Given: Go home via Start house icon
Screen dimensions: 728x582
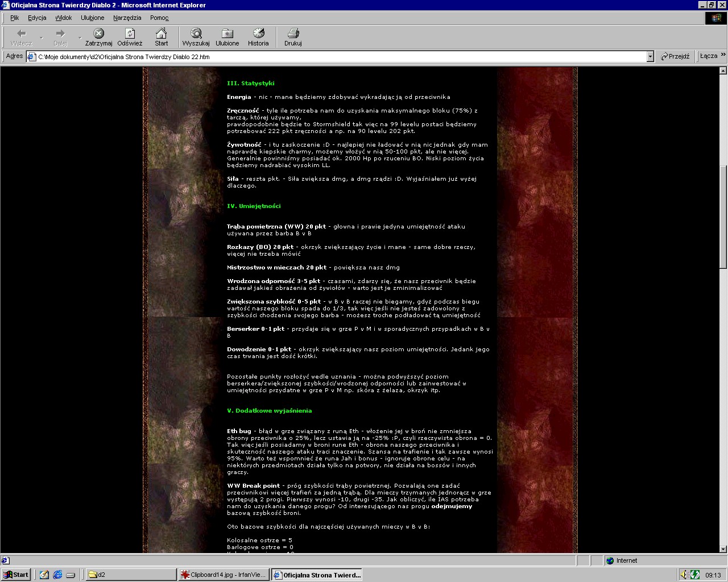Looking at the screenshot, I should [x=162, y=34].
